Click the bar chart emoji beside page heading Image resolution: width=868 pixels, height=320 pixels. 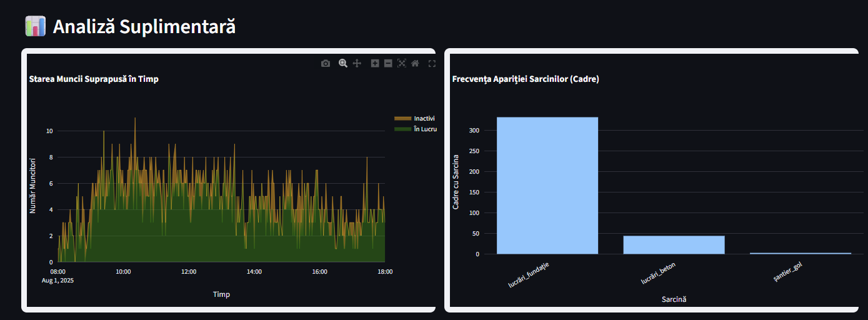(x=35, y=26)
